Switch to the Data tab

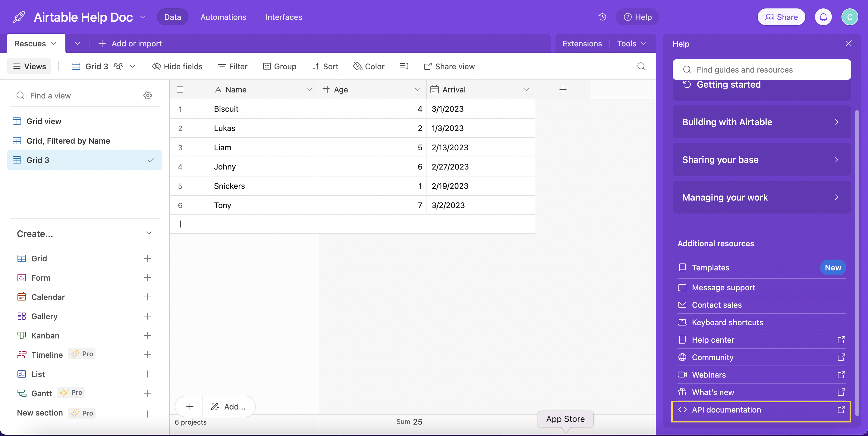click(172, 17)
